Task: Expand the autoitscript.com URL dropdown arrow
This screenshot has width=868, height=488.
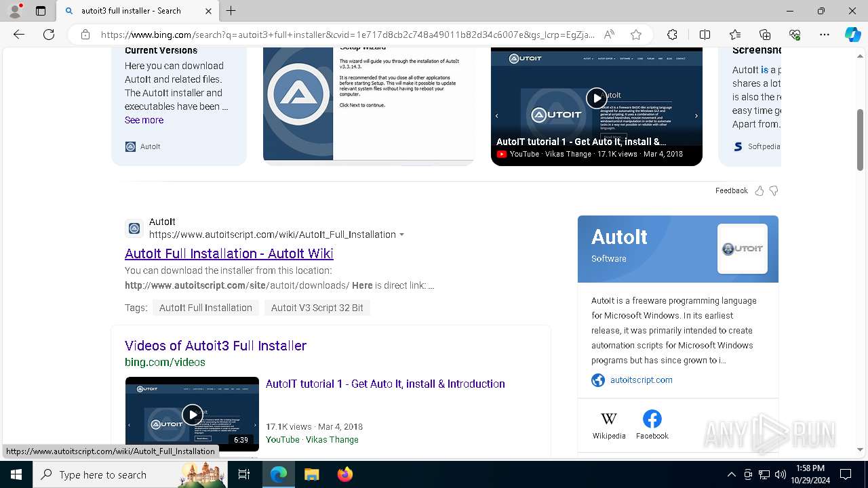Action: point(402,235)
